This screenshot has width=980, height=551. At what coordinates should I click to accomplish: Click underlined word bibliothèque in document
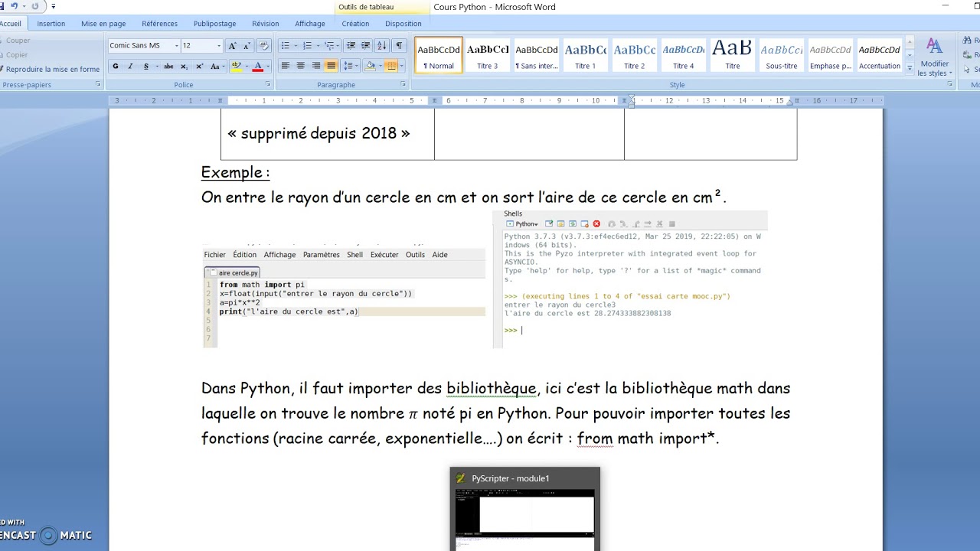492,388
